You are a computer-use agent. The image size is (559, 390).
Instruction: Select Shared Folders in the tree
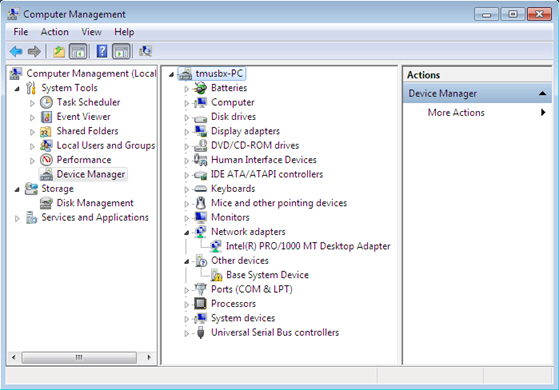[x=87, y=131]
